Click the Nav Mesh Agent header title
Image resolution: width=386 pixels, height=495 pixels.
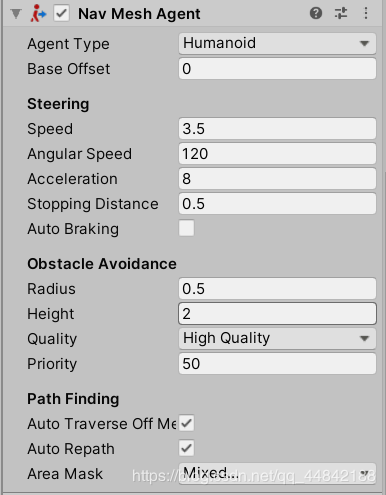(x=139, y=14)
